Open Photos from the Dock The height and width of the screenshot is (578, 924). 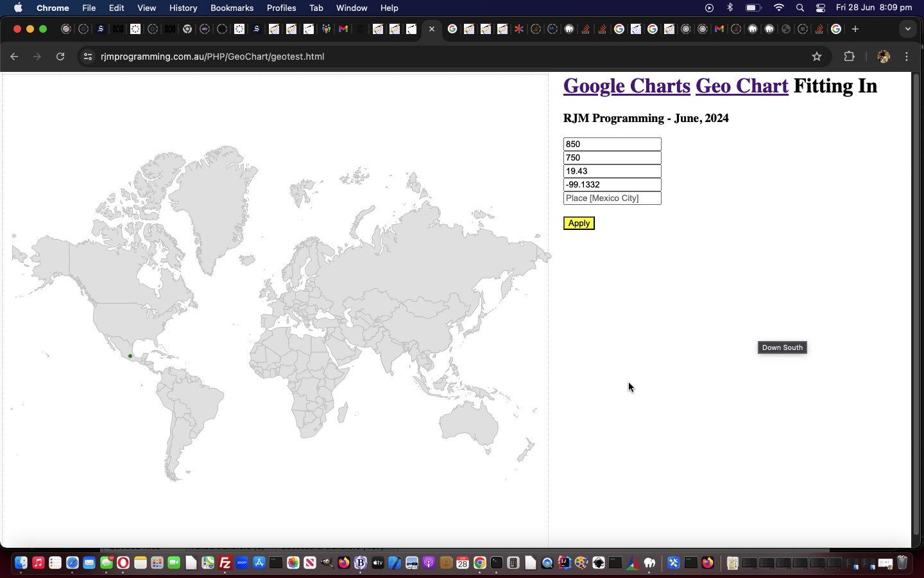293,563
